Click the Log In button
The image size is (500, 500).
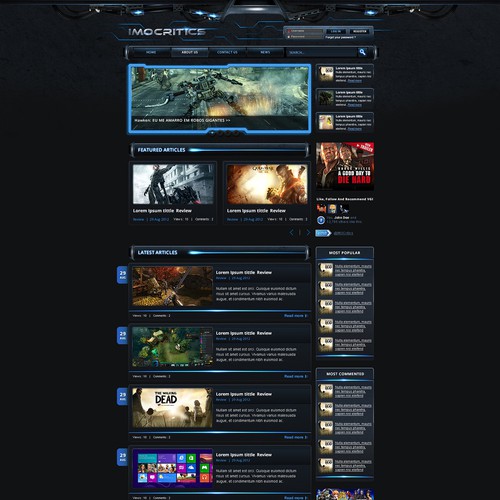click(336, 31)
